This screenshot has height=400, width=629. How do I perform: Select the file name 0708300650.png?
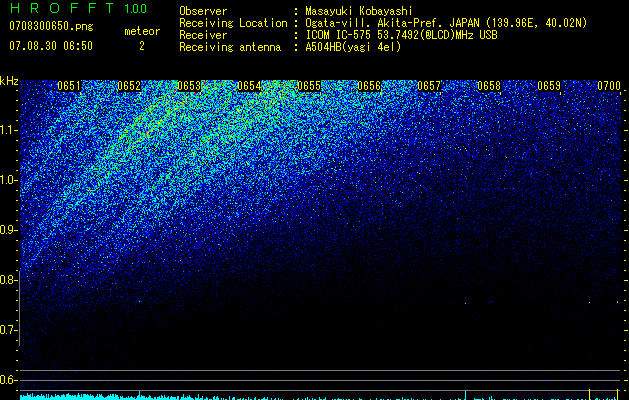tap(51, 26)
